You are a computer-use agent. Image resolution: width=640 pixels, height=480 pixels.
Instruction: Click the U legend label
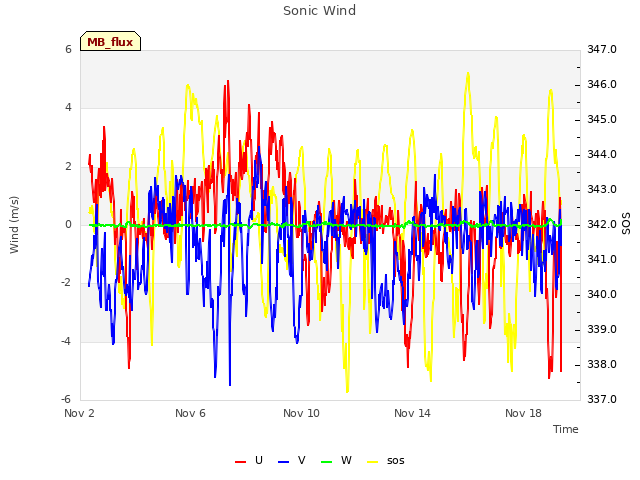pos(258,460)
